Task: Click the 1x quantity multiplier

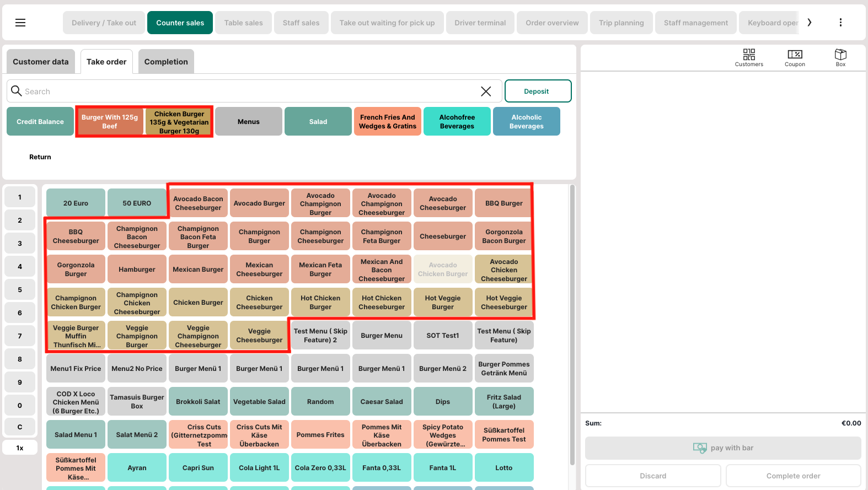Action: [20, 448]
